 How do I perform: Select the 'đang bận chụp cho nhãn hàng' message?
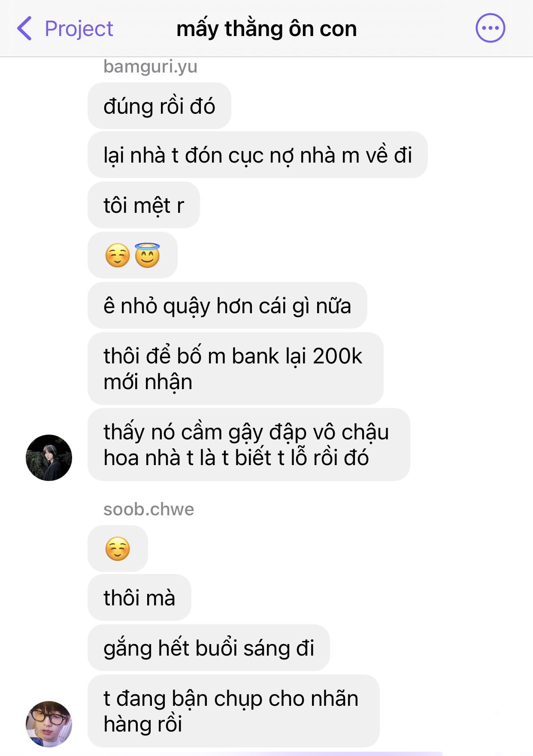coord(233,711)
